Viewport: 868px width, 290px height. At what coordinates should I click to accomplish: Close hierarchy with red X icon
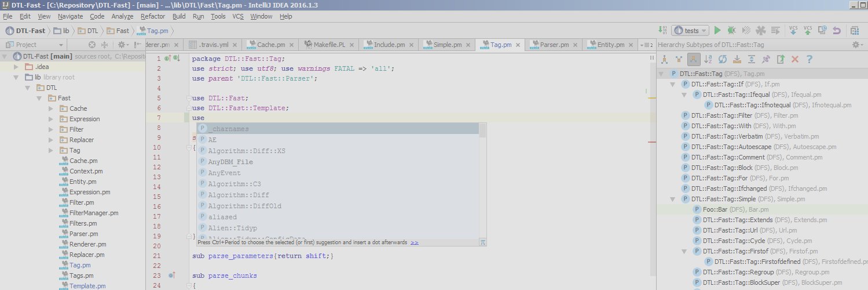tap(795, 59)
